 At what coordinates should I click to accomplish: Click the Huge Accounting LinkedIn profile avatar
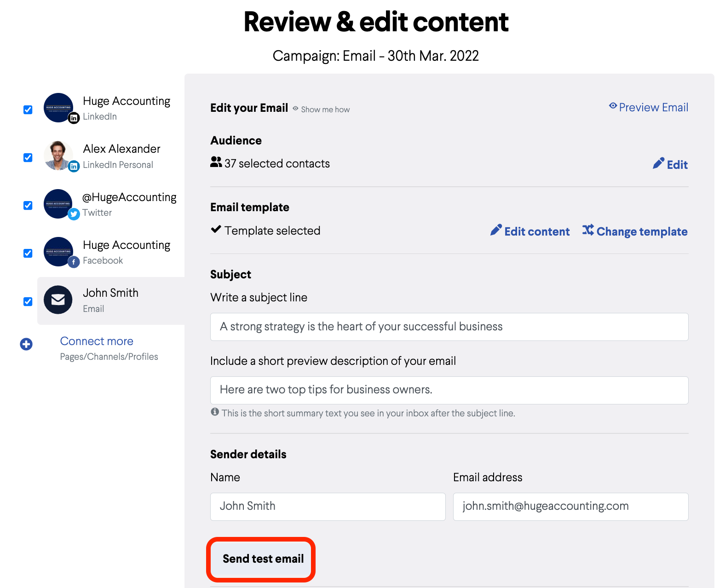point(58,108)
